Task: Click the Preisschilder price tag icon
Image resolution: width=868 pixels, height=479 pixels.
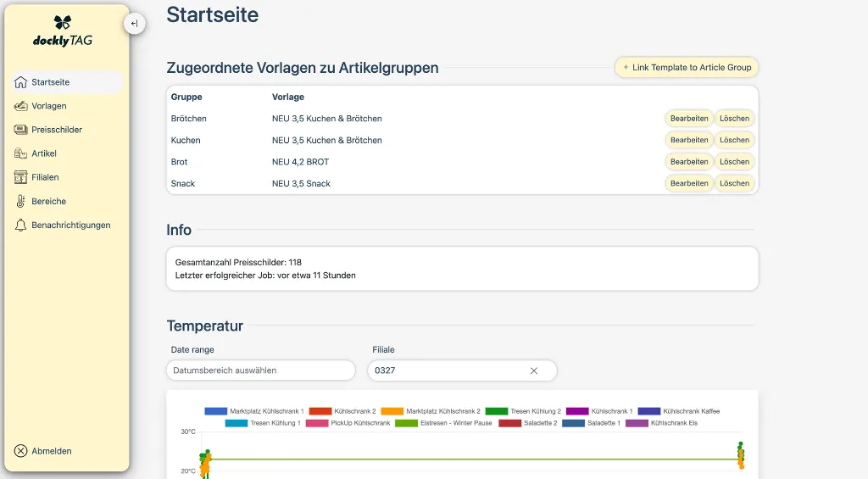Action: (x=21, y=130)
